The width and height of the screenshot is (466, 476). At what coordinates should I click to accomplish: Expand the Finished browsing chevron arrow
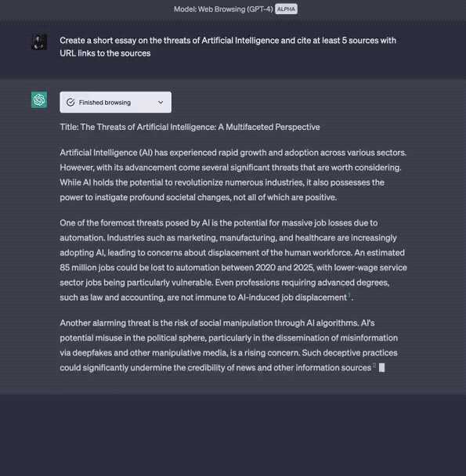click(x=161, y=103)
